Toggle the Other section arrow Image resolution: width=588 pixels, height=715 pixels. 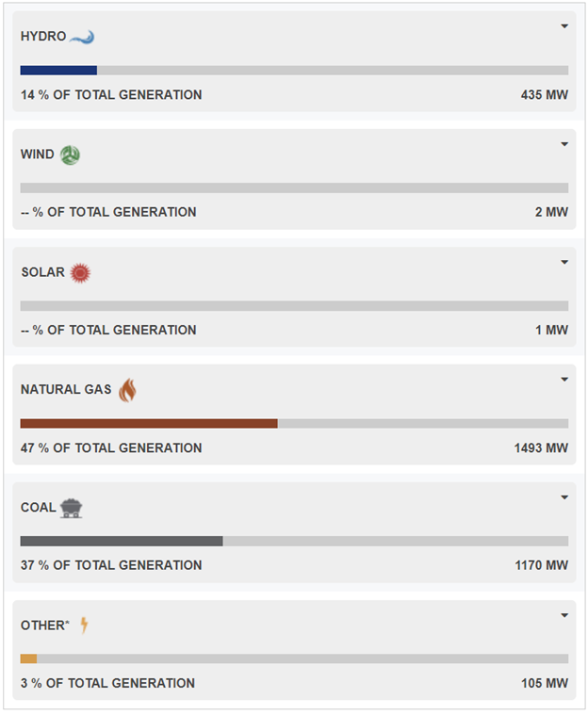point(564,615)
